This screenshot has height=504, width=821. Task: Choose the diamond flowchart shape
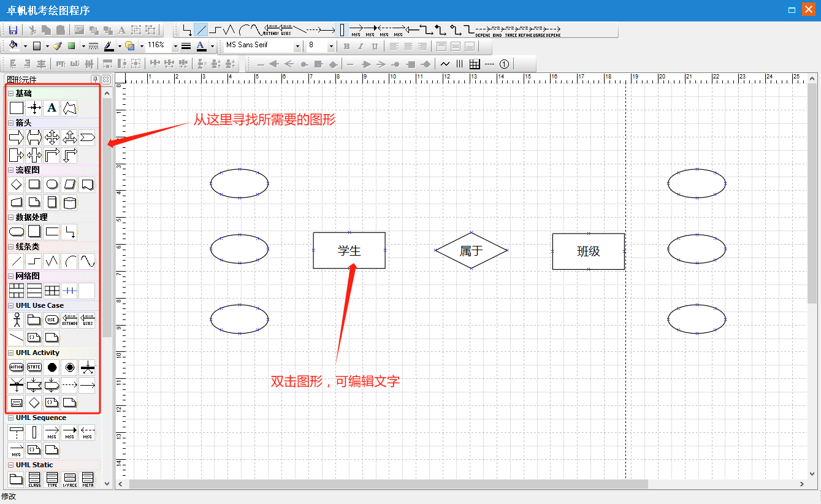click(17, 184)
